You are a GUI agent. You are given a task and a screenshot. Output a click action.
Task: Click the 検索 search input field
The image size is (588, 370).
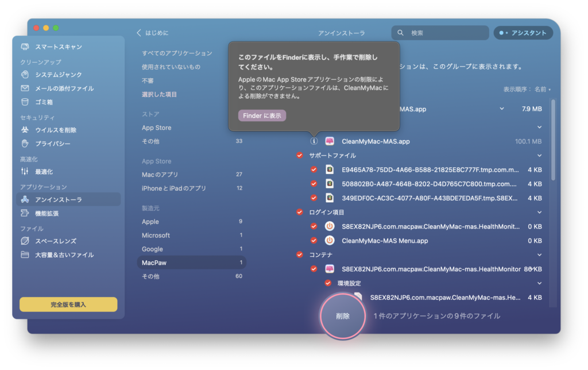[x=440, y=33]
